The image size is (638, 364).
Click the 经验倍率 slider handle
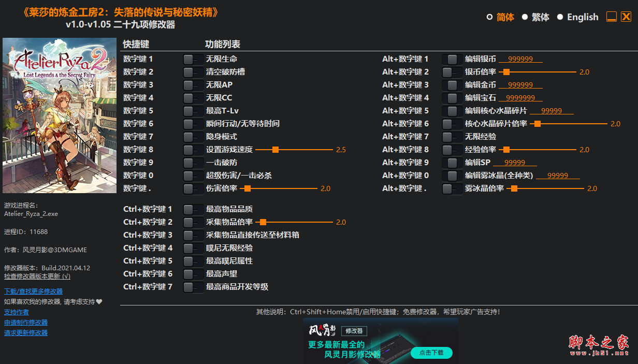pyautogui.click(x=506, y=150)
